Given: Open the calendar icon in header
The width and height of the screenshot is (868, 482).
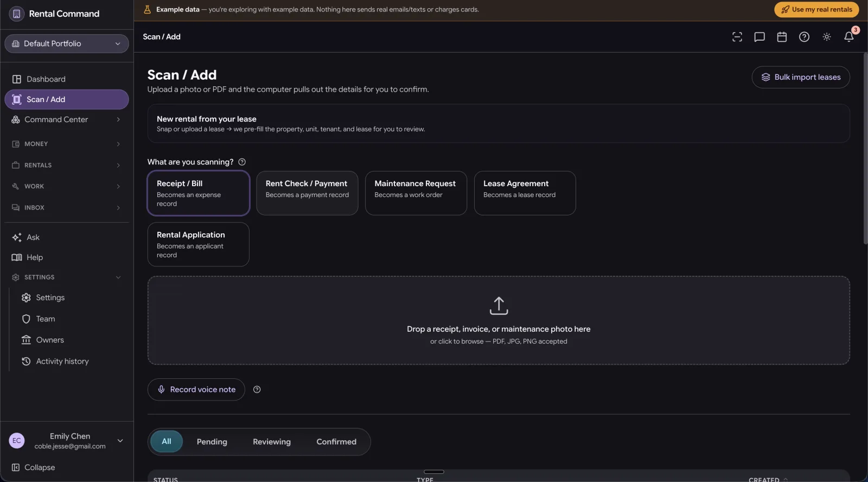Looking at the screenshot, I should pos(782,37).
